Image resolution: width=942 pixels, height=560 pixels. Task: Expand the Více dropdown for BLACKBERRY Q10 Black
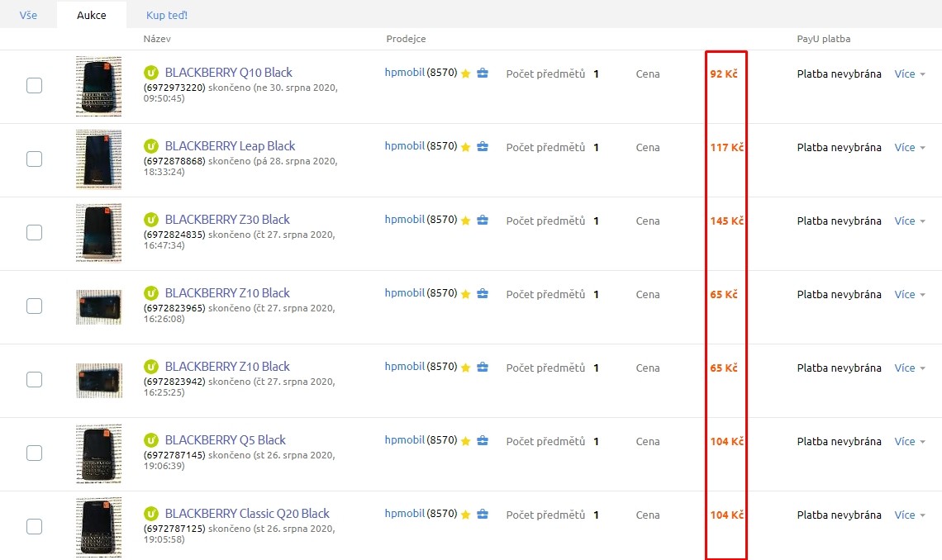coord(909,74)
